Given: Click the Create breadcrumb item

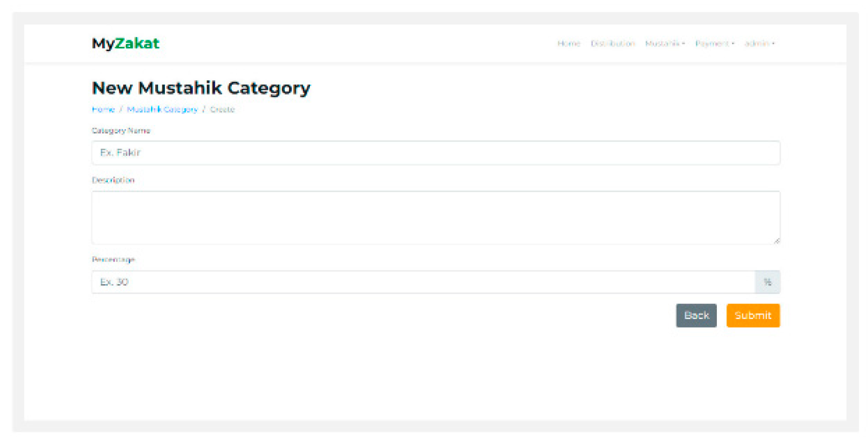Looking at the screenshot, I should pos(222,109).
